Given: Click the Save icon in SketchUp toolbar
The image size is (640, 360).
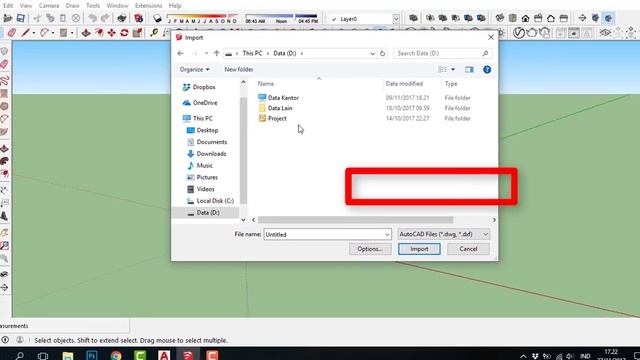Looking at the screenshot, I should 20,18.
